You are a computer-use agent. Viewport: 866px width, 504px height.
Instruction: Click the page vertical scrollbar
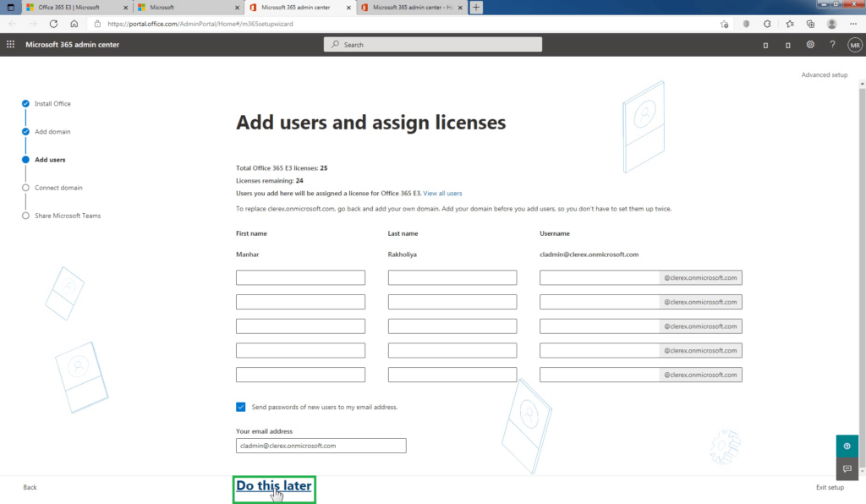click(862, 276)
